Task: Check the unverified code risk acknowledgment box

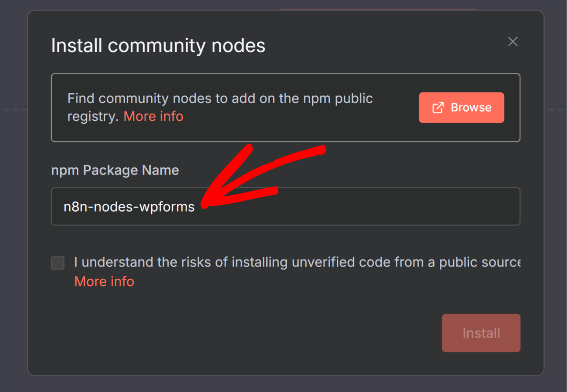Action: point(58,263)
